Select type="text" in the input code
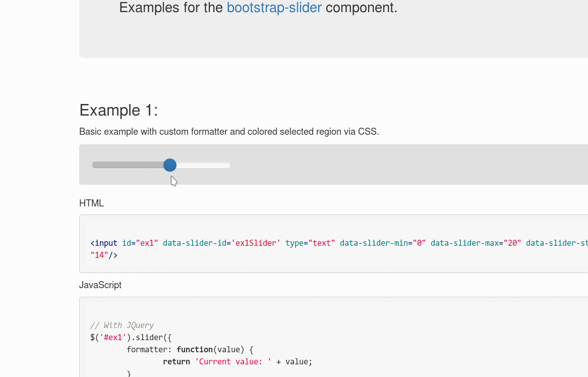The height and width of the screenshot is (377, 588). click(310, 243)
